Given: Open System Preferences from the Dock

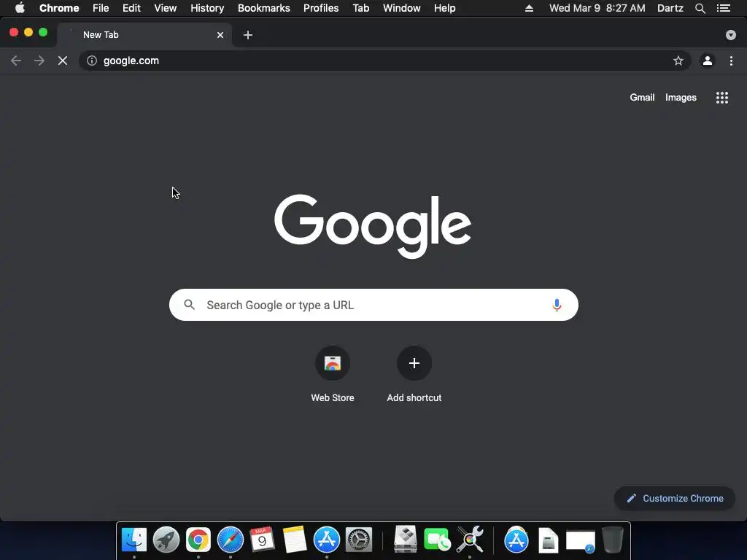Looking at the screenshot, I should (359, 540).
